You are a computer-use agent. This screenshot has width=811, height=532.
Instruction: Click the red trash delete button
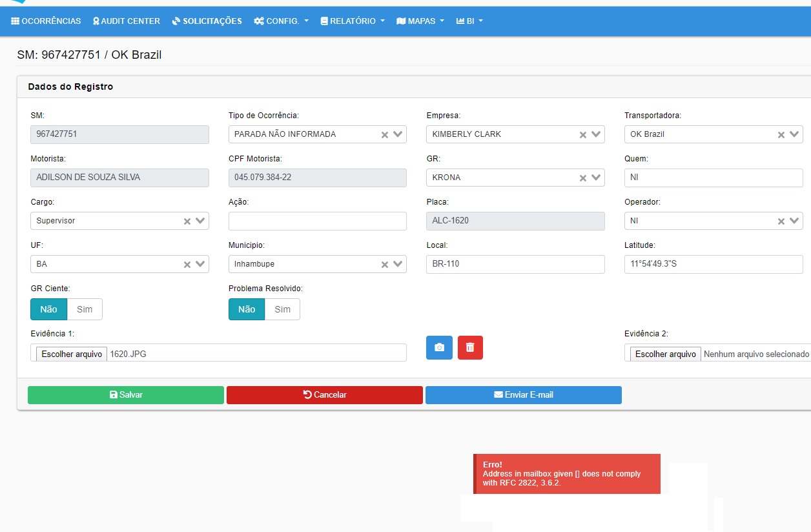(x=470, y=347)
